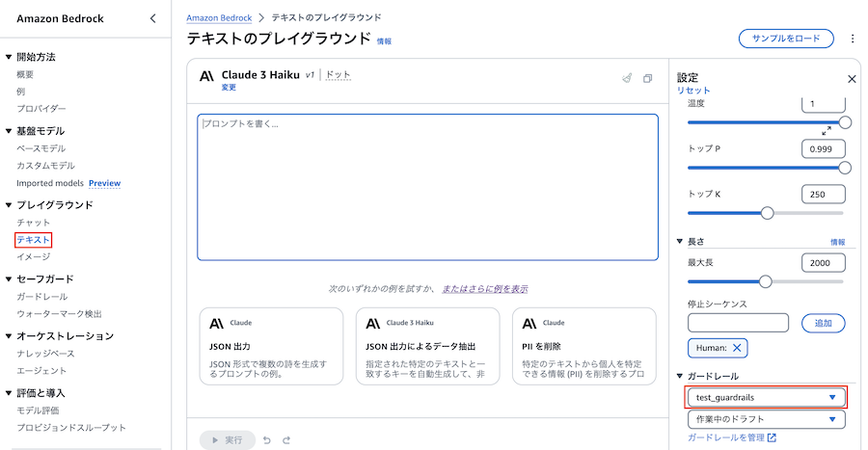Click the prompt text area
868x450 pixels.
click(x=428, y=187)
